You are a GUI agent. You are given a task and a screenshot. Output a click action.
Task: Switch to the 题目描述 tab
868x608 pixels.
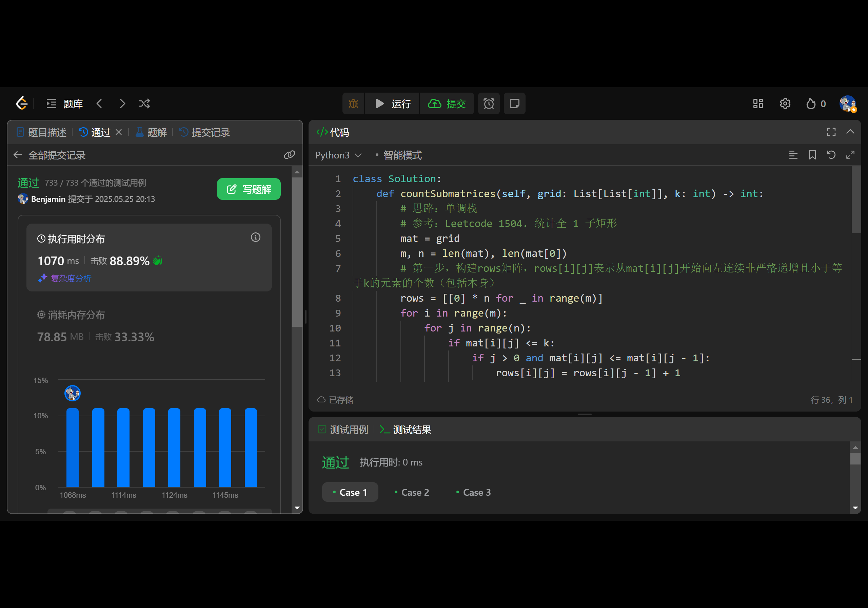click(42, 132)
